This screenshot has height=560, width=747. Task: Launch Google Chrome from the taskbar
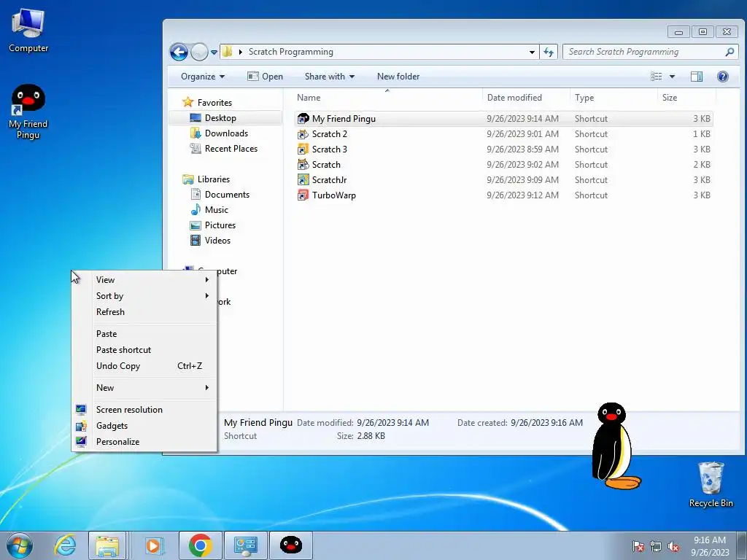pos(200,545)
